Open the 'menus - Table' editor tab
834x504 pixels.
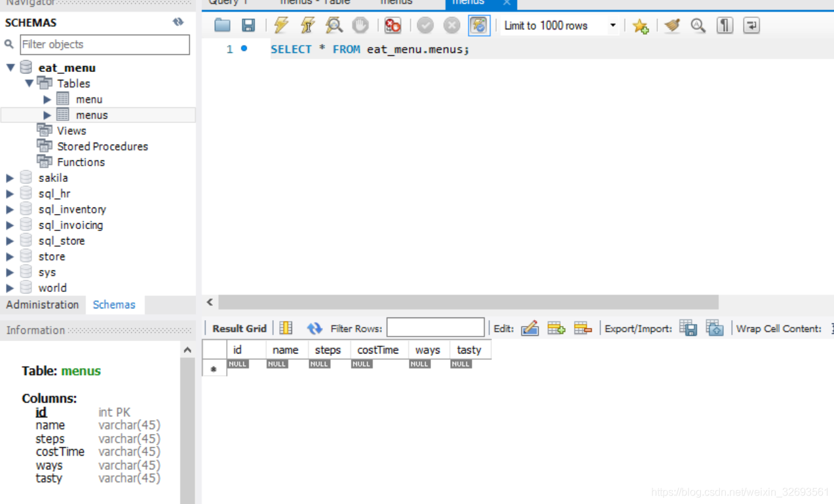315,3
